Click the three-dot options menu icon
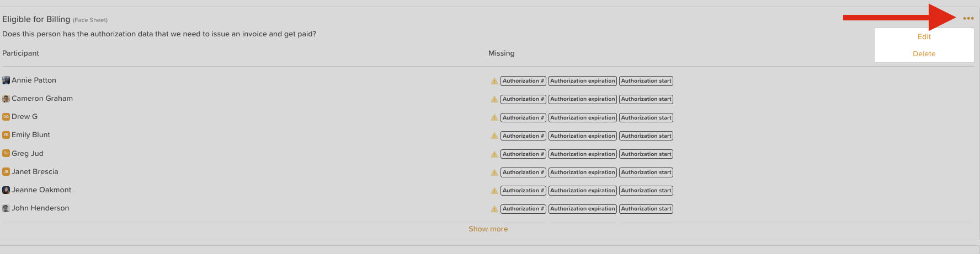 pos(968,19)
